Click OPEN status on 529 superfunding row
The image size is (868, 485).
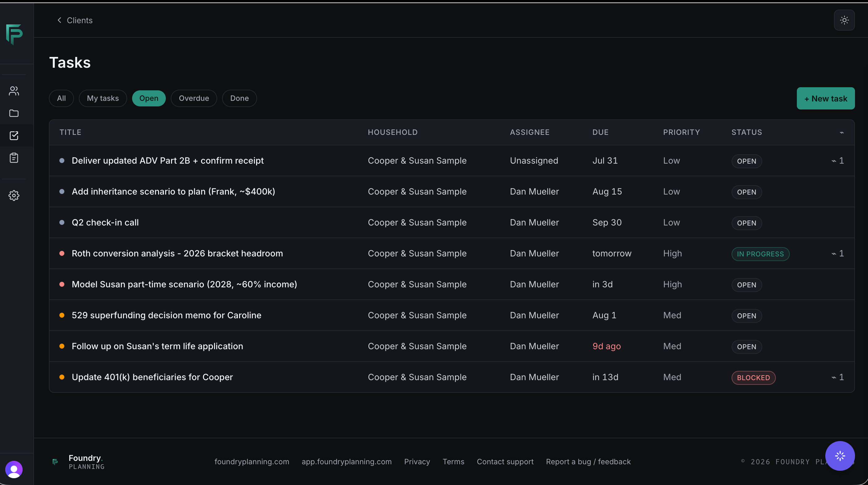tap(746, 316)
